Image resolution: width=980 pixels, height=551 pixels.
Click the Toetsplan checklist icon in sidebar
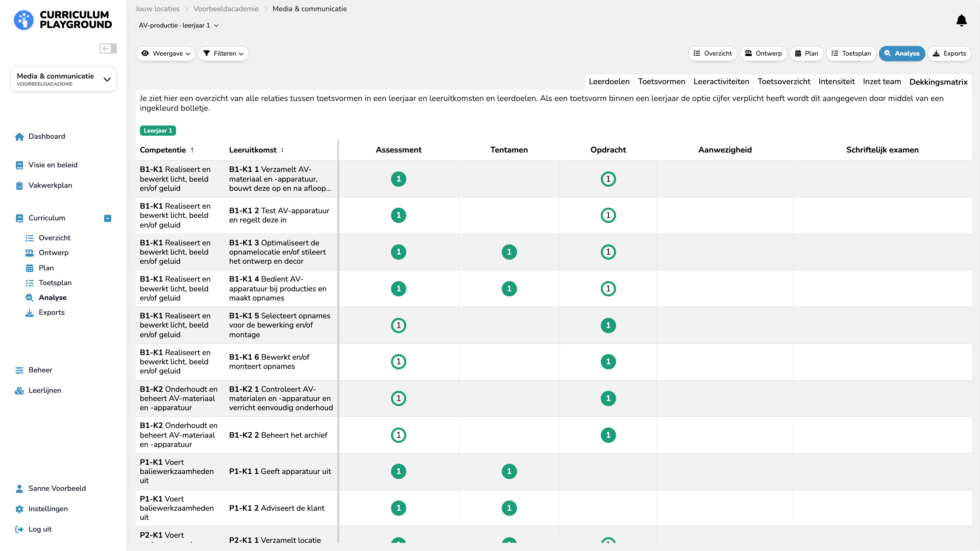(x=29, y=283)
